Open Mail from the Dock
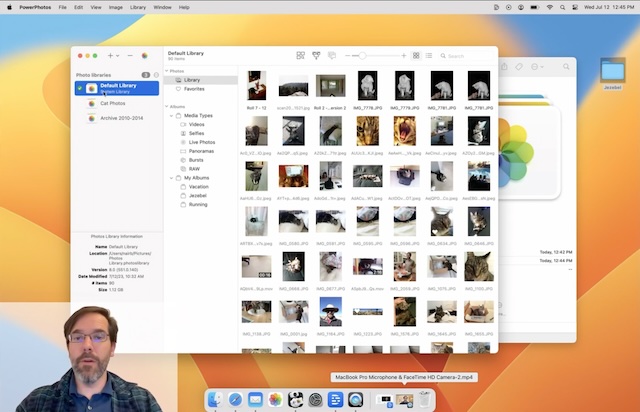Viewport: 640px width, 412px height. pyautogui.click(x=255, y=399)
